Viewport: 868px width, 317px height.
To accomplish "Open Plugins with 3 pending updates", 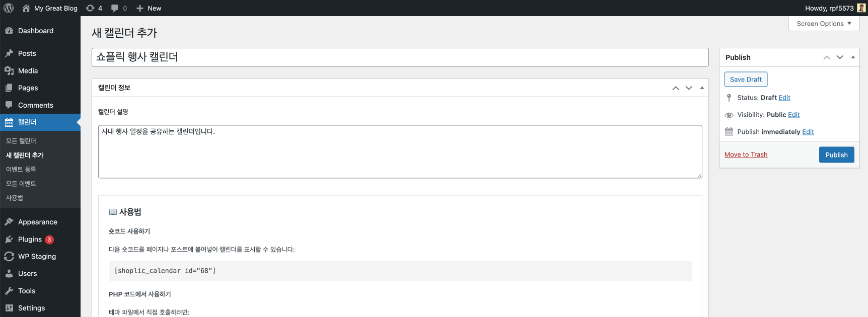I will pyautogui.click(x=30, y=240).
